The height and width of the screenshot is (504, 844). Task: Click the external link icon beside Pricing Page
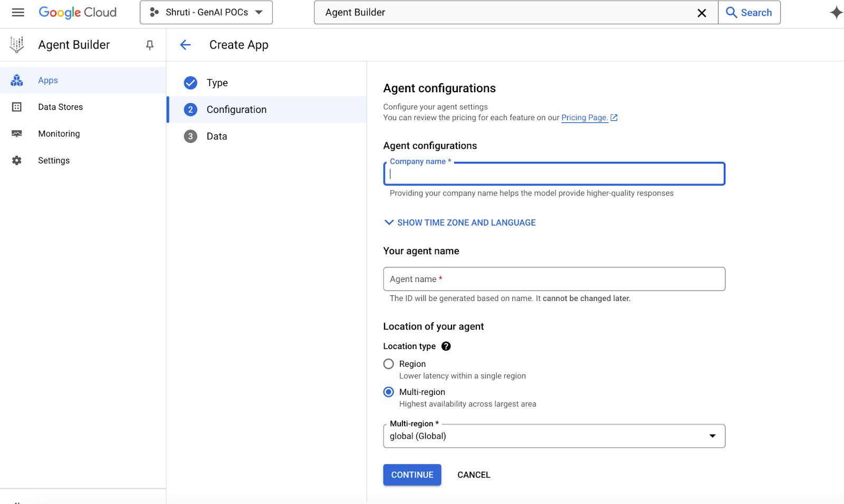tap(614, 118)
